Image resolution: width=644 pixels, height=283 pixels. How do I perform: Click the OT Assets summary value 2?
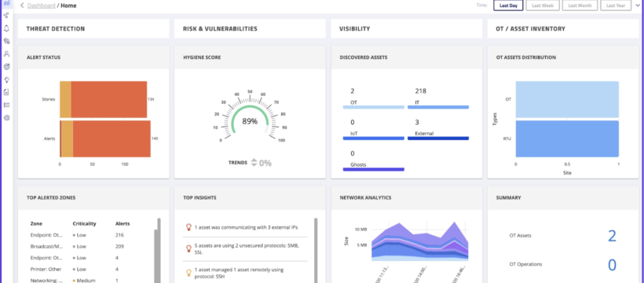(612, 236)
